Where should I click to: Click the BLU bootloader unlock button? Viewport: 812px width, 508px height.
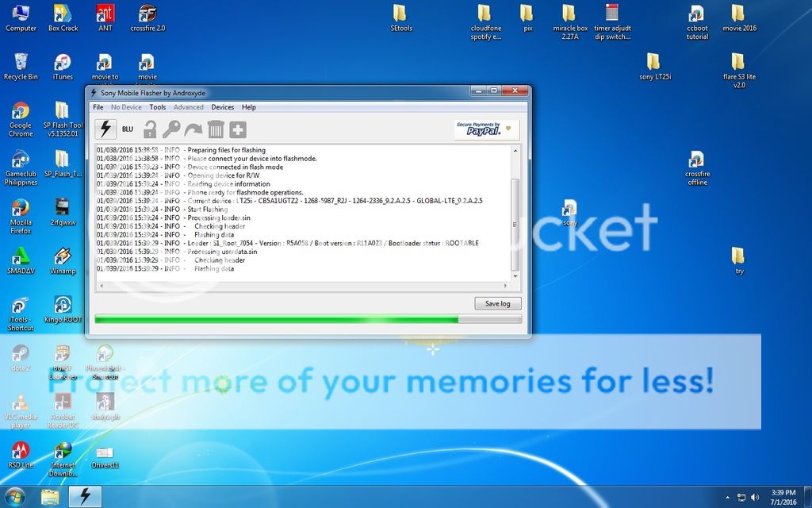(128, 129)
